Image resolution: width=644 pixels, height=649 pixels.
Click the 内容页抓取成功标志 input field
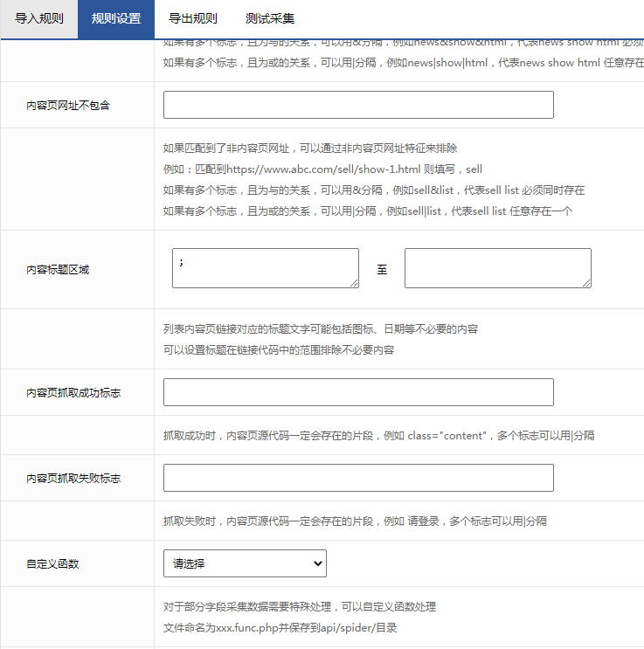[358, 392]
